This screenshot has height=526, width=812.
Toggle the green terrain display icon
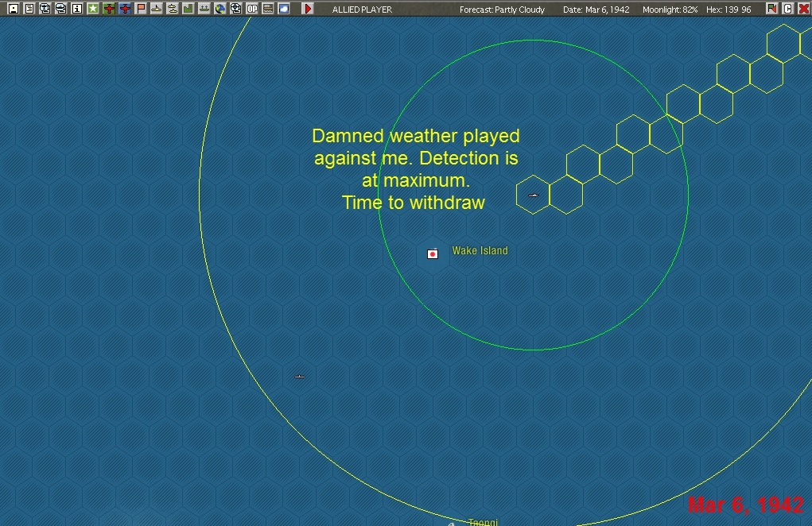click(188, 10)
